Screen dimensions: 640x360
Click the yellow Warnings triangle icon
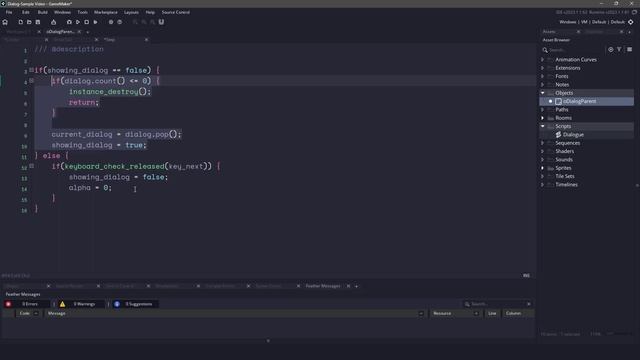62,304
